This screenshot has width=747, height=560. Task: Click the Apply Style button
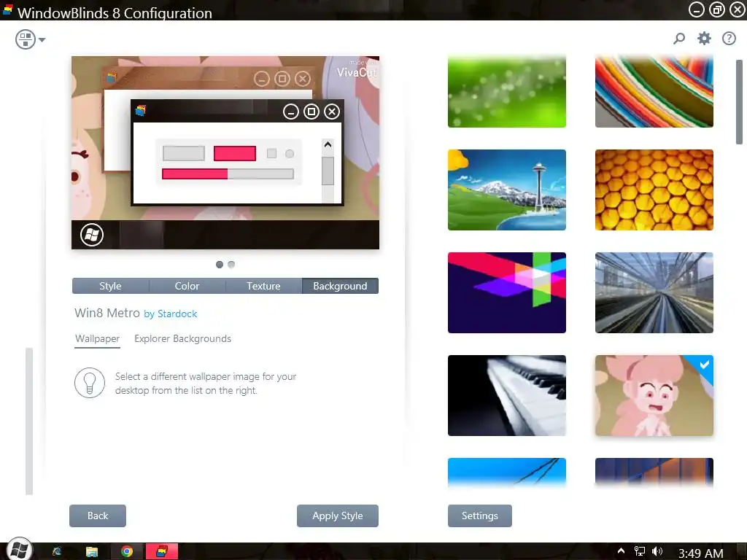(x=338, y=516)
